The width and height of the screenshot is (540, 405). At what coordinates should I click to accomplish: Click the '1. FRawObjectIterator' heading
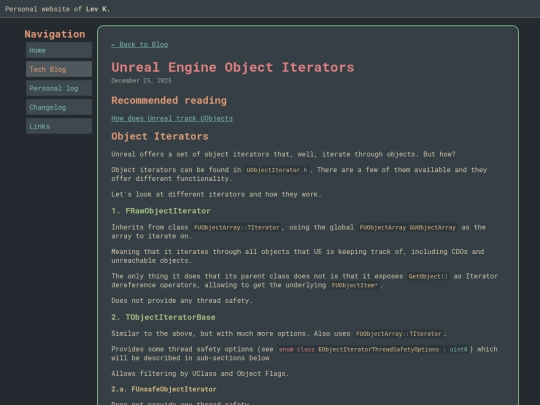(x=161, y=211)
